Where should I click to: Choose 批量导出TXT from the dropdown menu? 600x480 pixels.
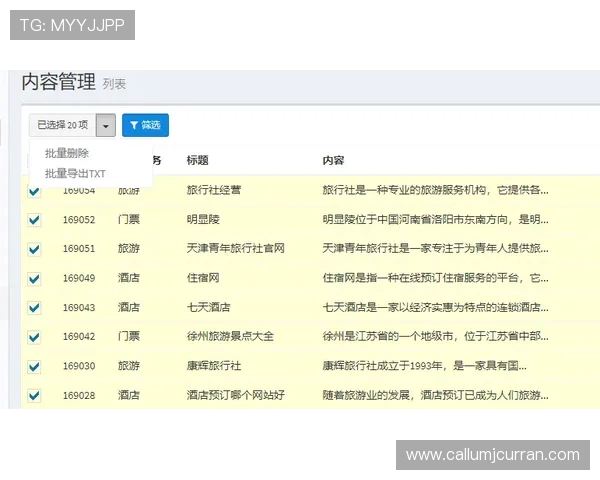click(75, 174)
